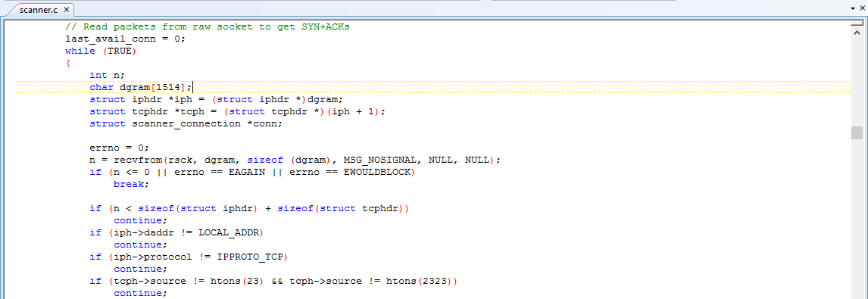The height and width of the screenshot is (299, 868).
Task: Click the 'struct scanner_connection *conn;' line
Action: click(x=186, y=124)
